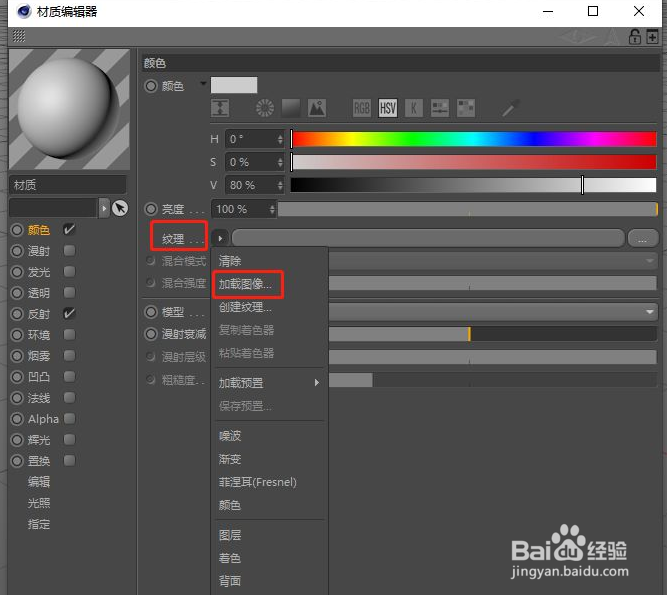This screenshot has width=667, height=595.
Task: Expand the 加载预置 submenu arrow
Action: click(316, 382)
